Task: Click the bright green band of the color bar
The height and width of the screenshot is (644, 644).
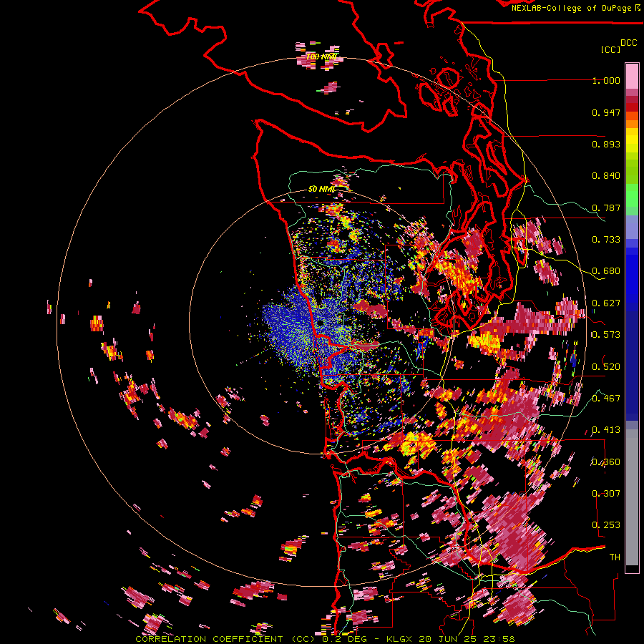Action: [632, 195]
